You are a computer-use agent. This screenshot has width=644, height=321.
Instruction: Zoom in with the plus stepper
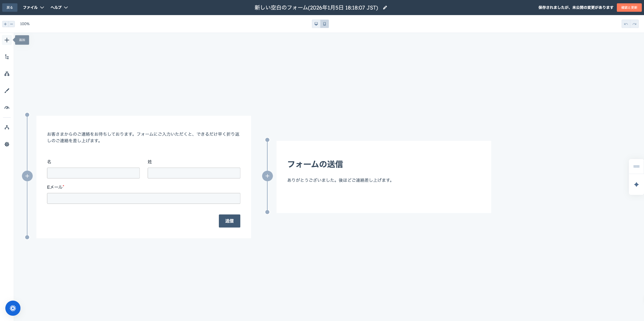5,24
